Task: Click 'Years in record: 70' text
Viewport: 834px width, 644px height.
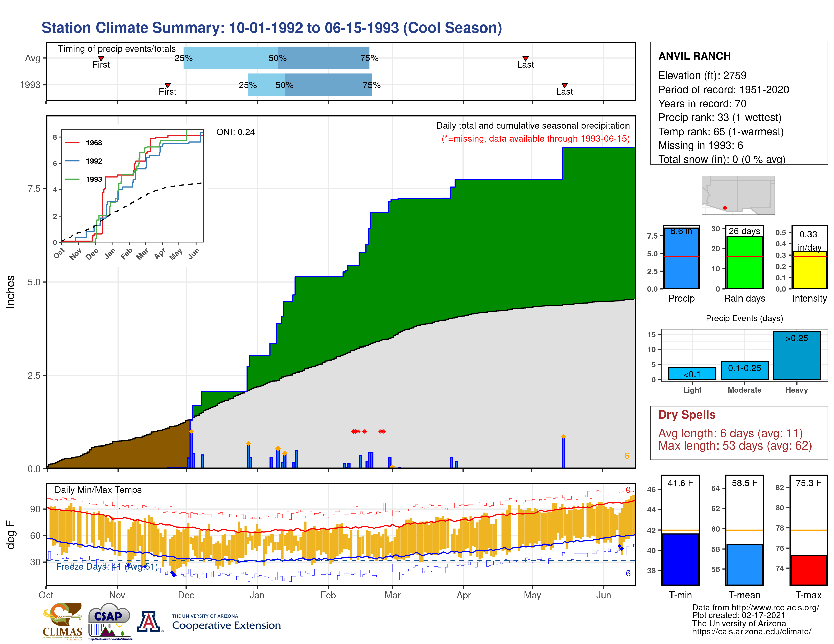Action: [702, 103]
